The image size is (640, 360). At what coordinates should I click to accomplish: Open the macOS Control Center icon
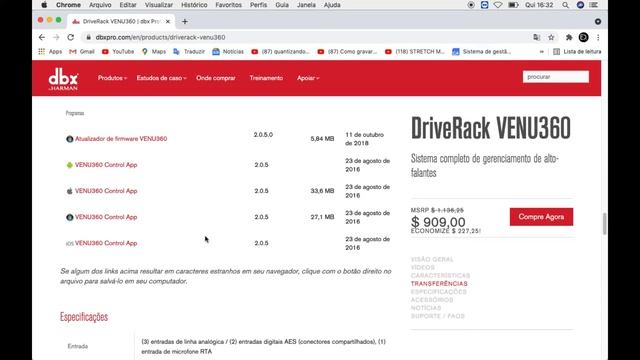[x=594, y=5]
